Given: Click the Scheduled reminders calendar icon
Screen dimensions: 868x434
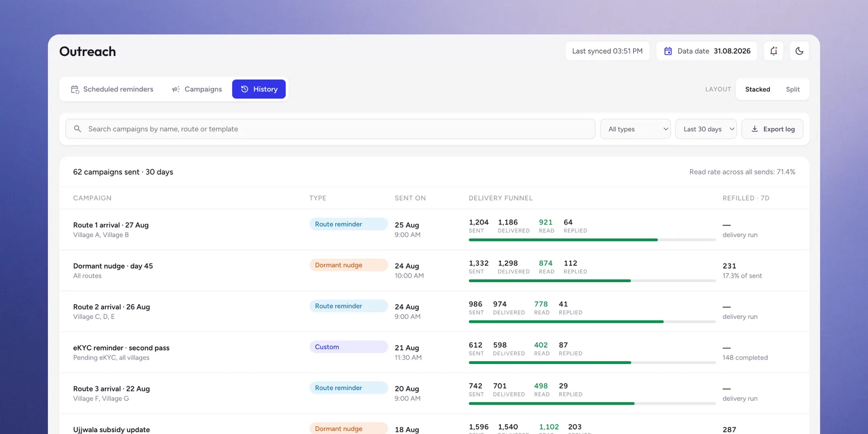Looking at the screenshot, I should (75, 89).
